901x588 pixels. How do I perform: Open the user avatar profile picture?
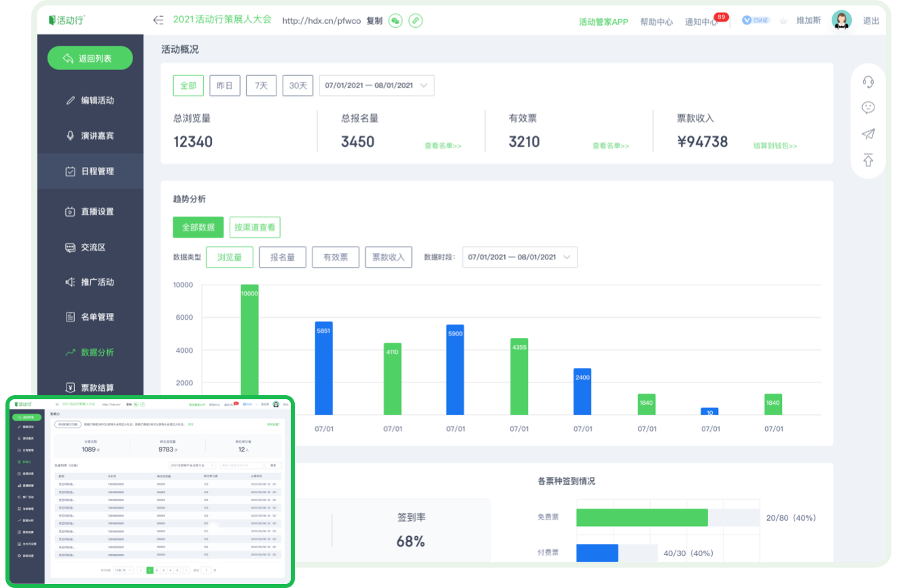[841, 20]
